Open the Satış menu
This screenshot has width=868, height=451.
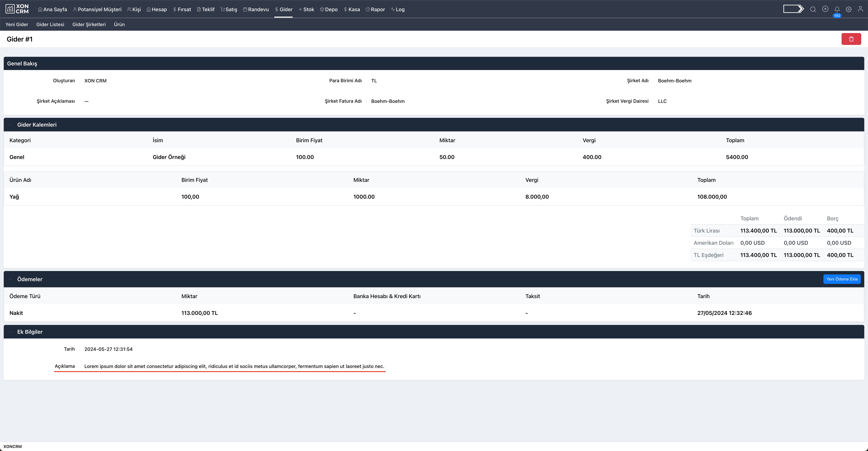229,9
